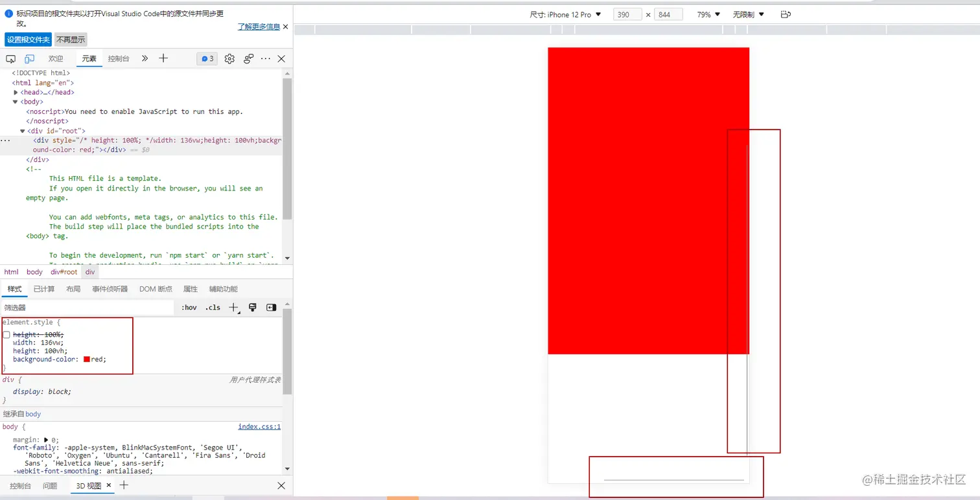Toggle the height: 100% property checkbox

click(x=6, y=335)
